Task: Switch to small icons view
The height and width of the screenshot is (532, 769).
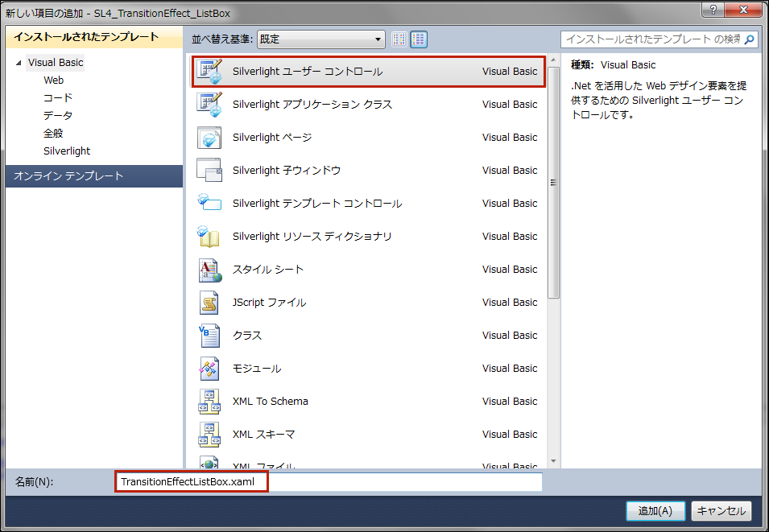Action: click(x=399, y=39)
